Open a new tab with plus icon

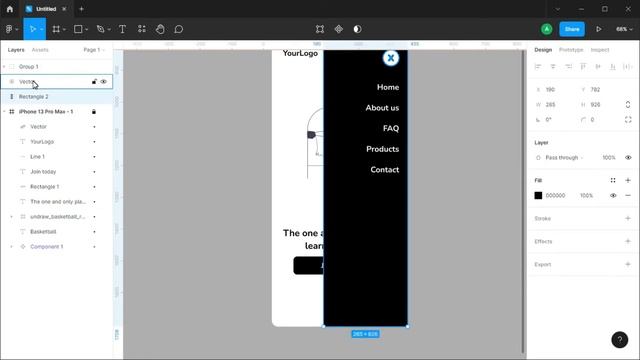[81, 9]
